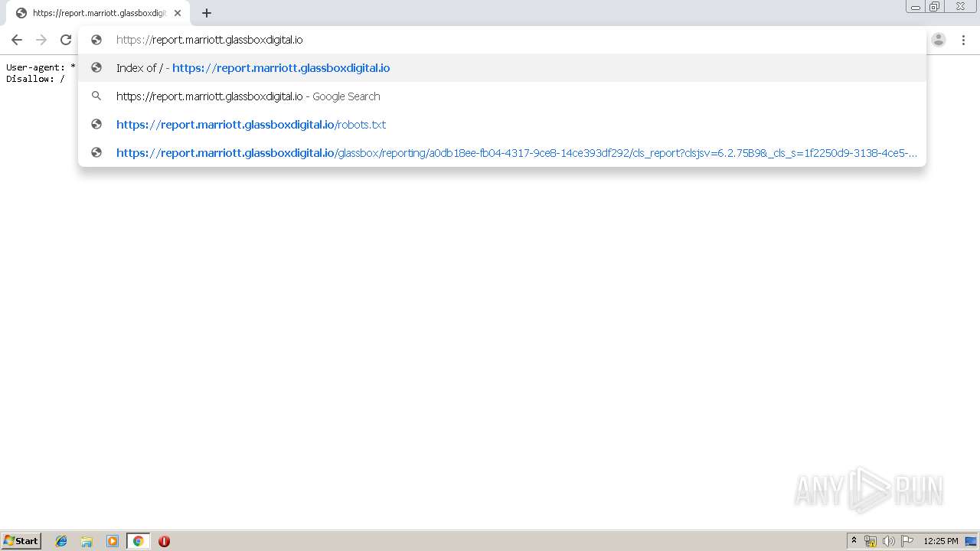Image resolution: width=980 pixels, height=551 pixels.
Task: Click globe icon of robots.txt suggestion
Action: point(96,125)
